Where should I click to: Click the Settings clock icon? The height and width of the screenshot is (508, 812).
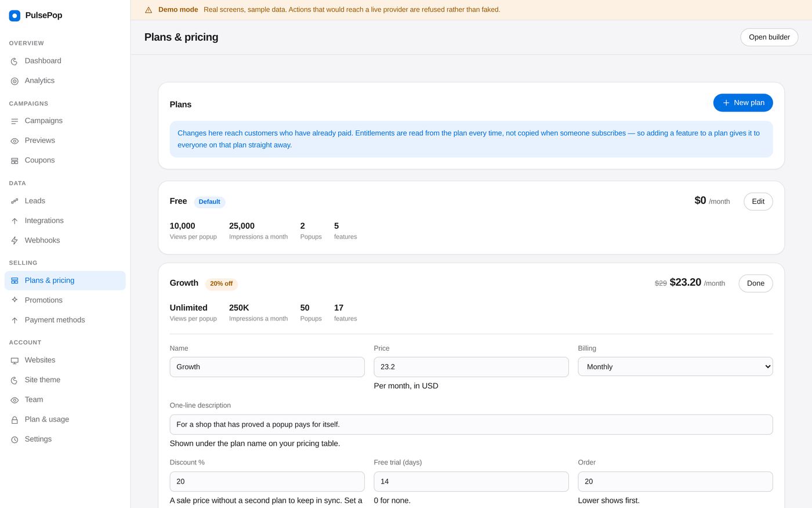pyautogui.click(x=14, y=439)
